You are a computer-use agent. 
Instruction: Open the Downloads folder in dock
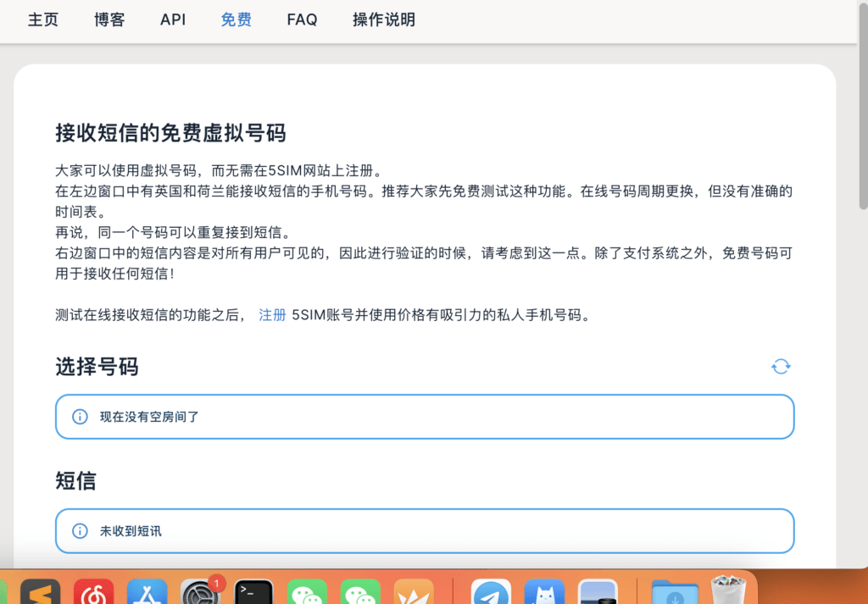(675, 591)
